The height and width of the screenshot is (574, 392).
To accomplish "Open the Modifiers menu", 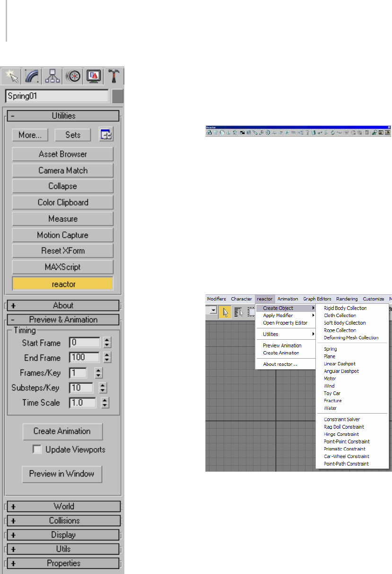I will pos(217,299).
